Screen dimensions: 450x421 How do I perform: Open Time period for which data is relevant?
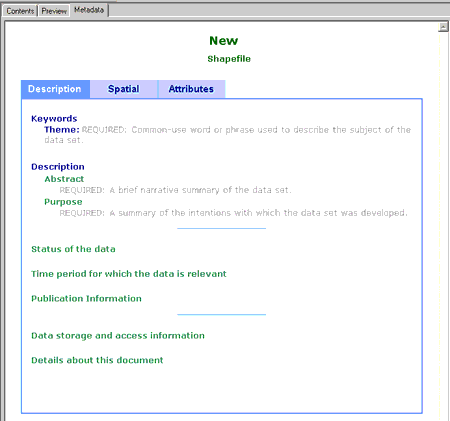click(x=129, y=274)
